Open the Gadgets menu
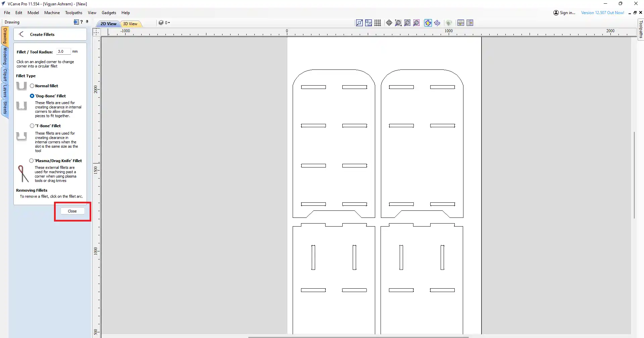Viewport: 644px width, 338px height. point(109,13)
